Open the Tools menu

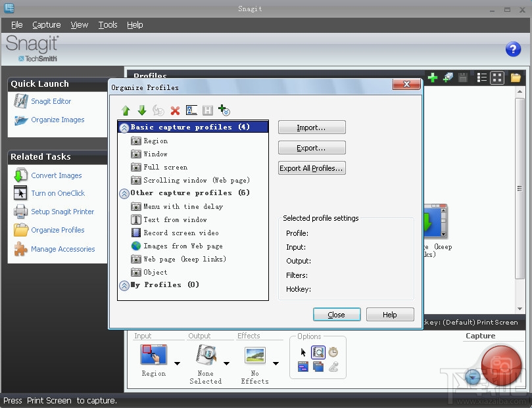point(107,24)
